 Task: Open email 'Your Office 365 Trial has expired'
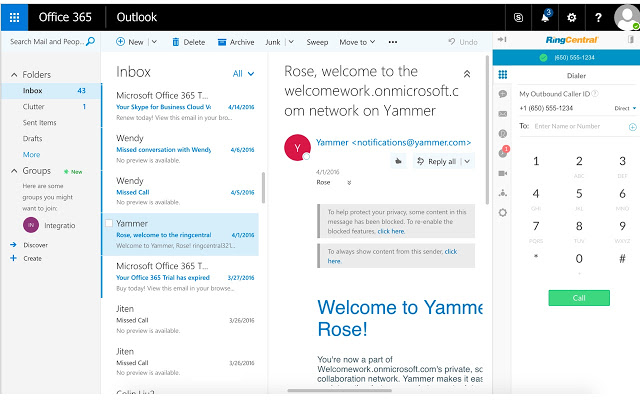pyautogui.click(x=180, y=277)
